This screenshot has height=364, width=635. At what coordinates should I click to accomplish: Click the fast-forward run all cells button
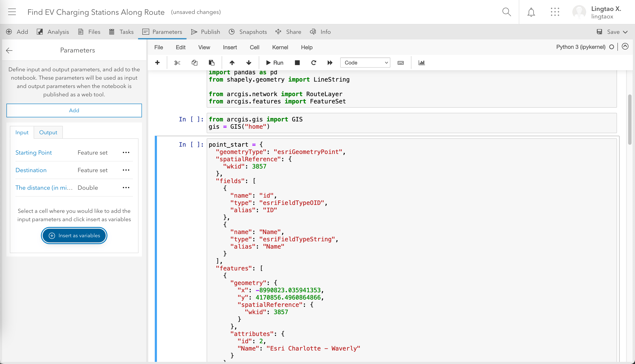(330, 63)
